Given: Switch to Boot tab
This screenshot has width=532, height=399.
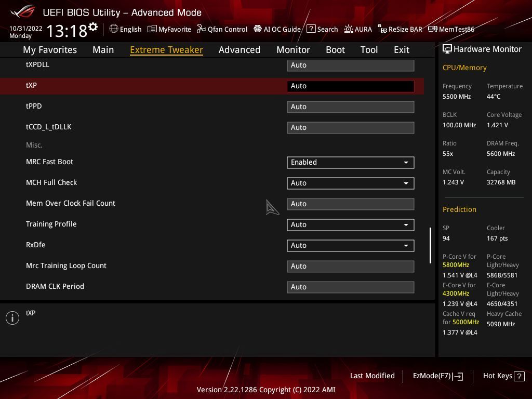Looking at the screenshot, I should coord(335,50).
